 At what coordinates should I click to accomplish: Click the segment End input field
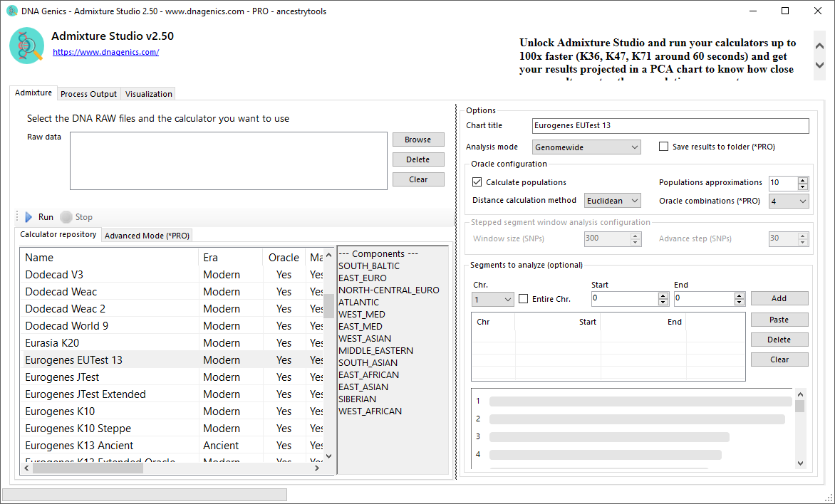704,298
